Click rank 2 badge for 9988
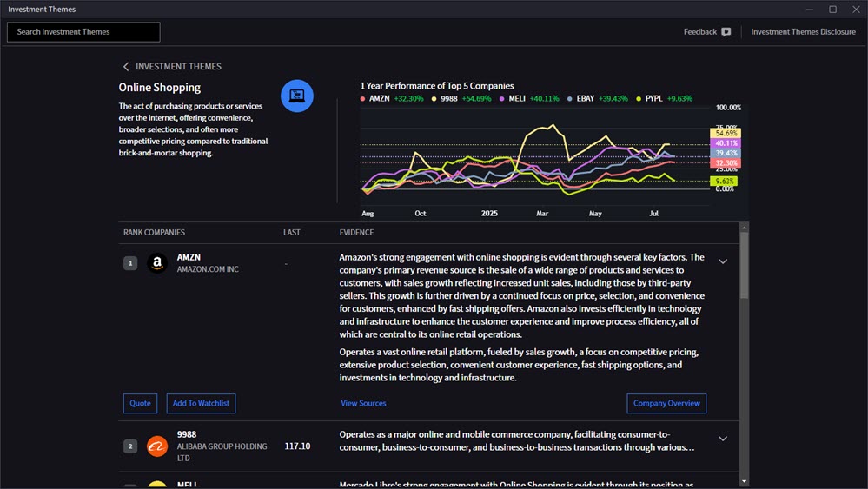 [130, 446]
